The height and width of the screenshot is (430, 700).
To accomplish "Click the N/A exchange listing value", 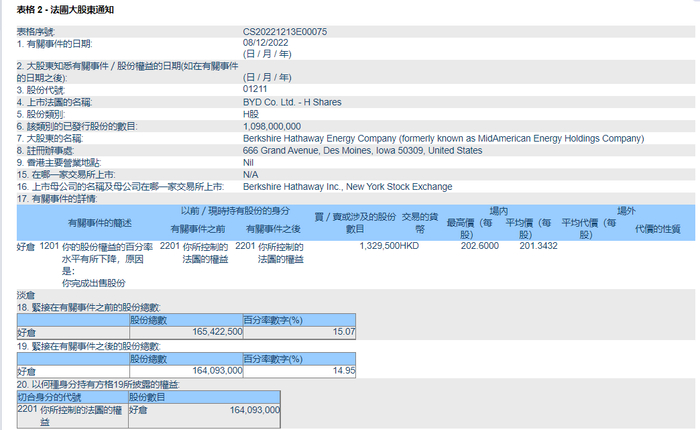I will coord(250,175).
